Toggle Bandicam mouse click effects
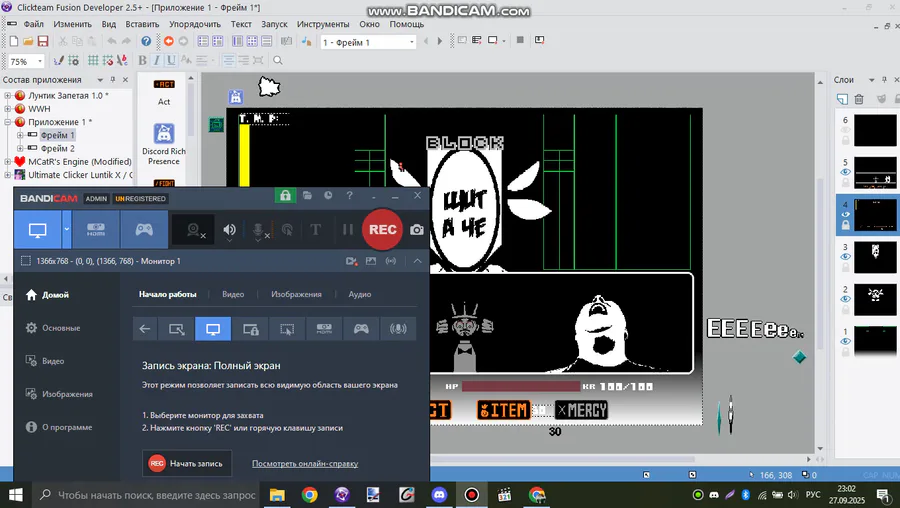The height and width of the screenshot is (508, 900). pyautogui.click(x=287, y=230)
